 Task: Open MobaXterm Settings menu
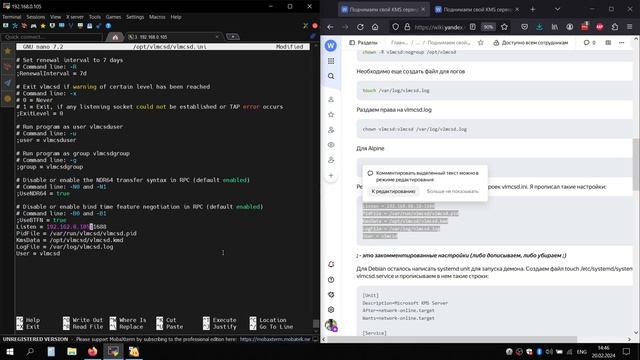[135, 17]
